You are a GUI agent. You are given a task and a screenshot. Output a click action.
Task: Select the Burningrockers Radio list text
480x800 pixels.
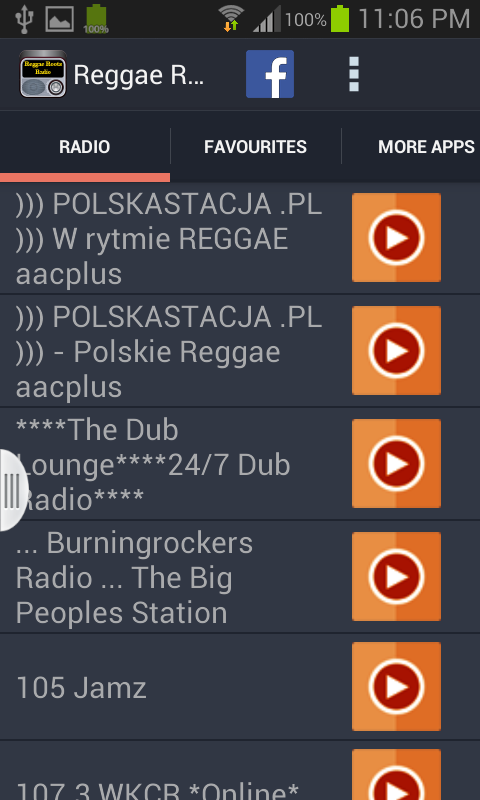click(x=134, y=578)
